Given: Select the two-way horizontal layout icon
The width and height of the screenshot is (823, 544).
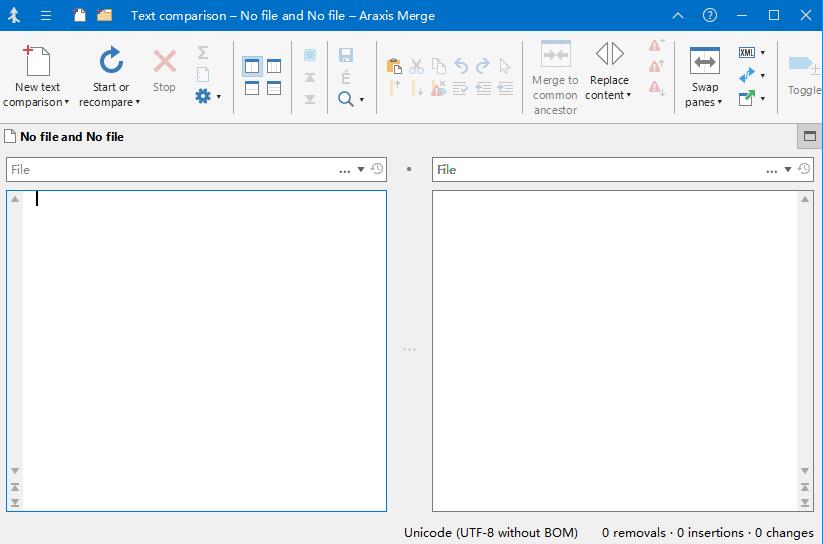Looking at the screenshot, I should [x=252, y=88].
